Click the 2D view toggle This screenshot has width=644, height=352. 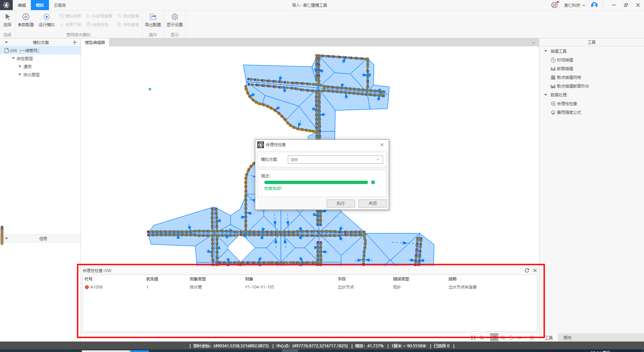click(520, 338)
